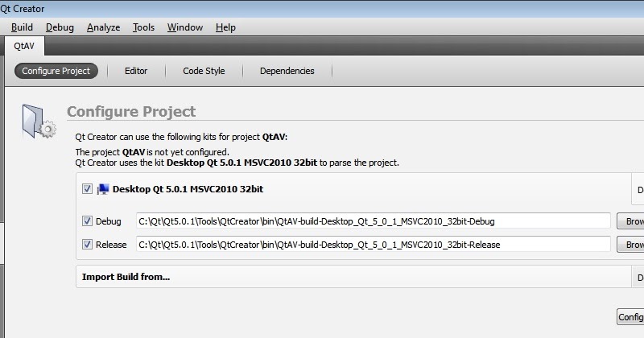644x338 pixels.
Task: Click Browse button for Release directory
Action: (630, 245)
